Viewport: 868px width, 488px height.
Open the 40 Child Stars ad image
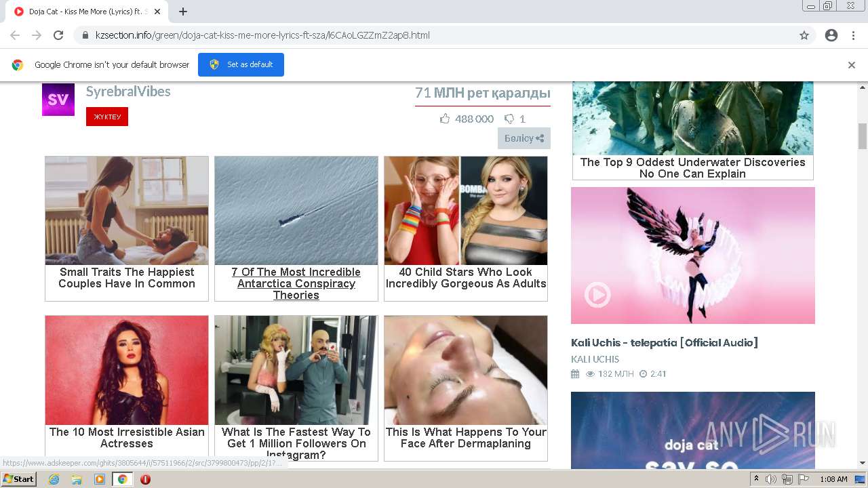coord(466,211)
